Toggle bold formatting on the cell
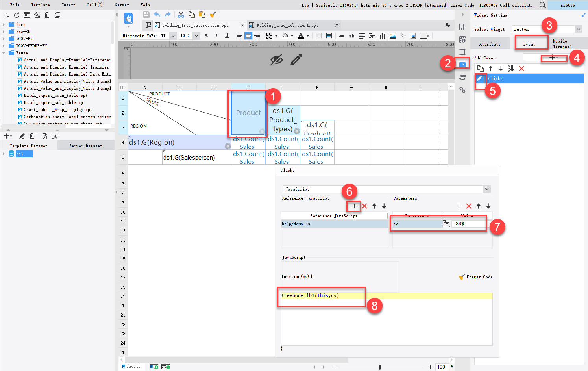The height and width of the screenshot is (371, 588). pyautogui.click(x=206, y=36)
